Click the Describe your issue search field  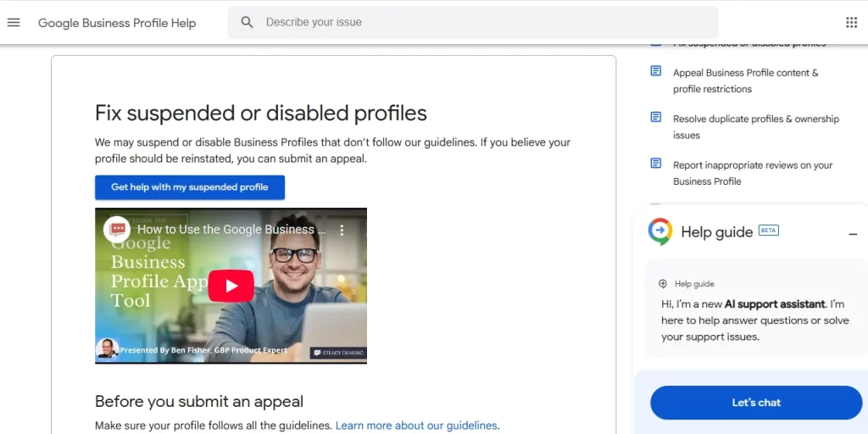tap(483, 22)
